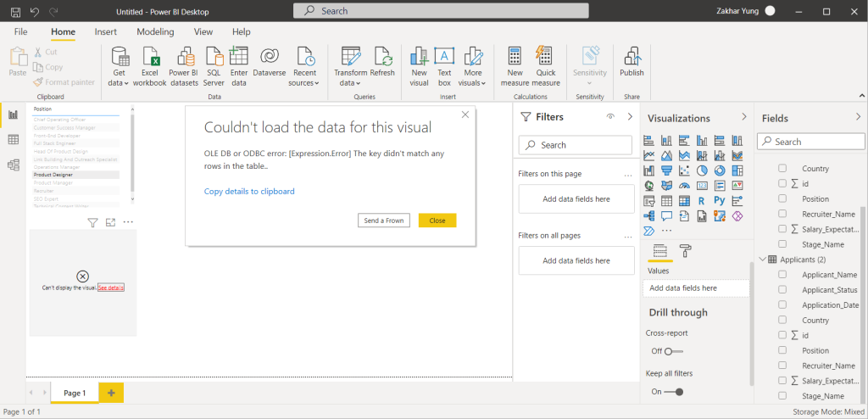
Task: Refresh the data from the ribbon
Action: click(382, 62)
